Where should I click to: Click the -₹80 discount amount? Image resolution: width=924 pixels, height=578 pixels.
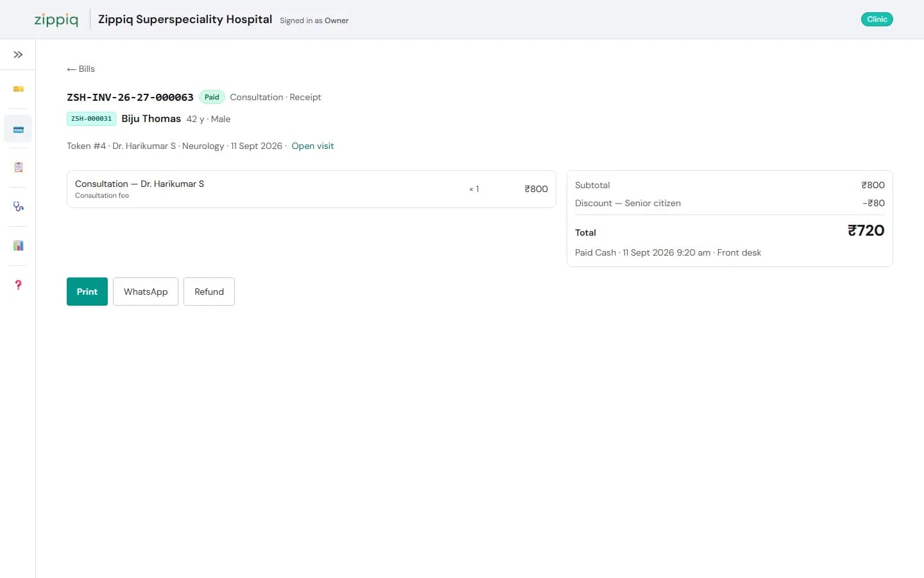[873, 203]
